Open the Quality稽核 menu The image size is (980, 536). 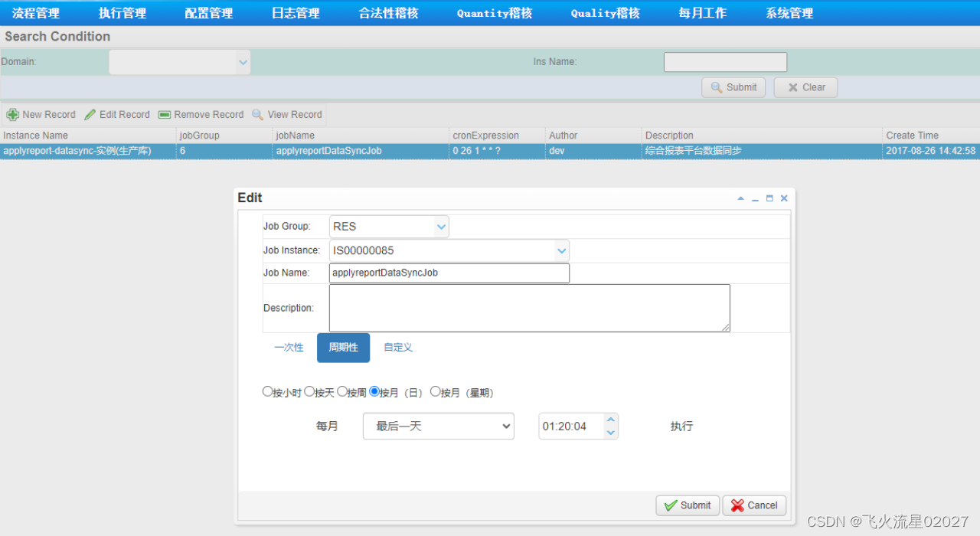pos(606,13)
